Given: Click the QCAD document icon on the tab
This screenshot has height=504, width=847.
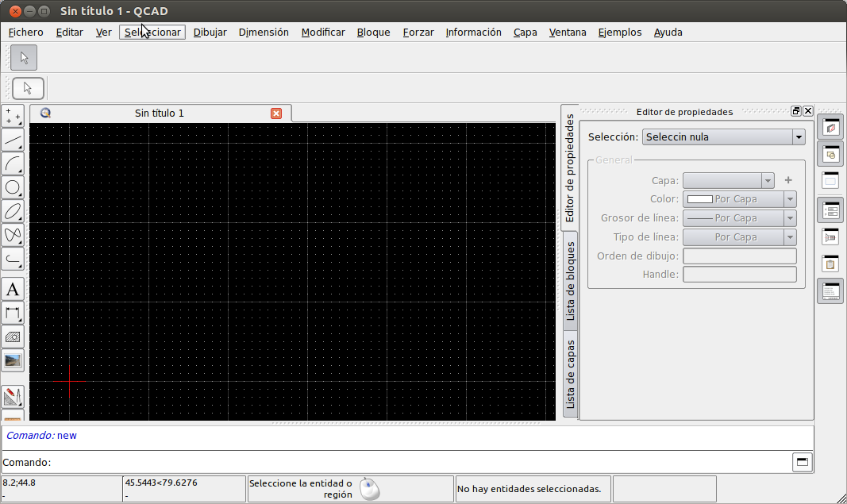Looking at the screenshot, I should [45, 113].
